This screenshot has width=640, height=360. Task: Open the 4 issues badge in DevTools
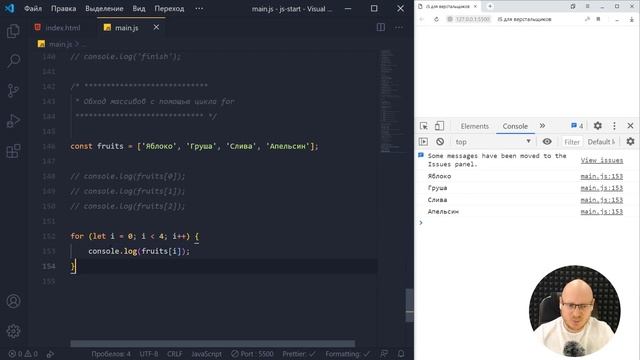pyautogui.click(x=577, y=126)
